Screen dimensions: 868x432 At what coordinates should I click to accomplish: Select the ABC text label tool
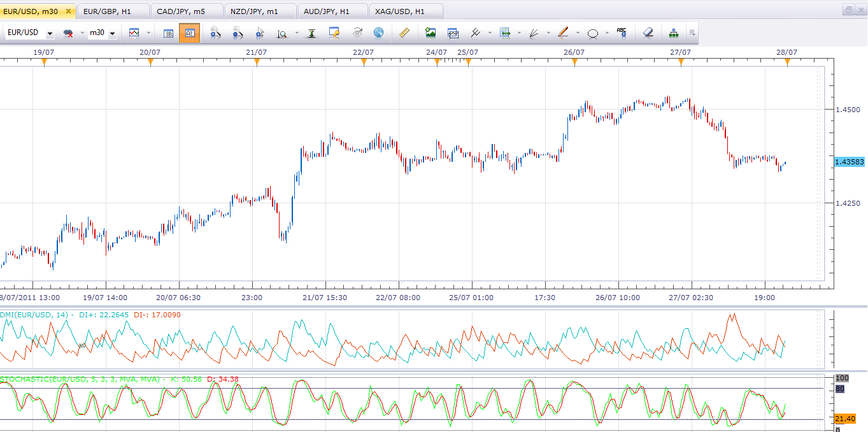(x=622, y=33)
